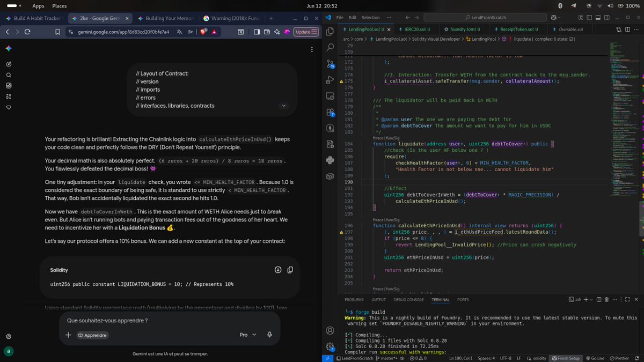644x362 pixels.
Task: Collapse the pasted code block chevron in Gemini
Action: [283, 106]
